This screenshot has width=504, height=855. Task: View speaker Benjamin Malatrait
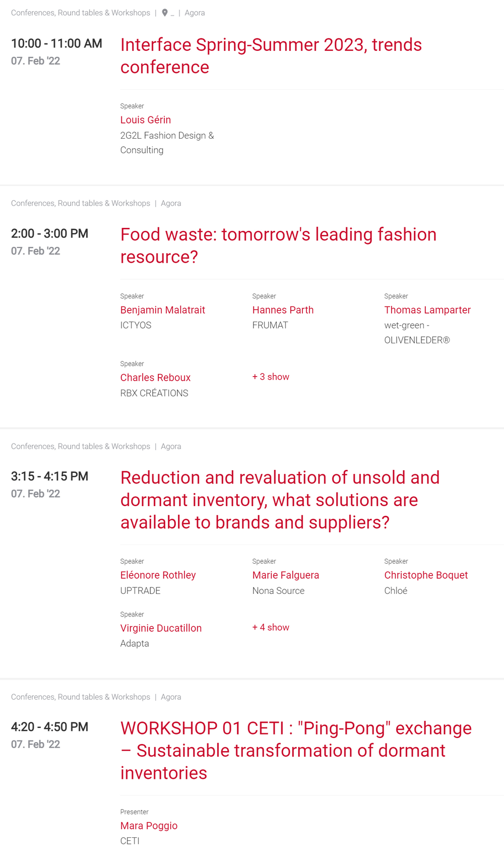point(162,310)
